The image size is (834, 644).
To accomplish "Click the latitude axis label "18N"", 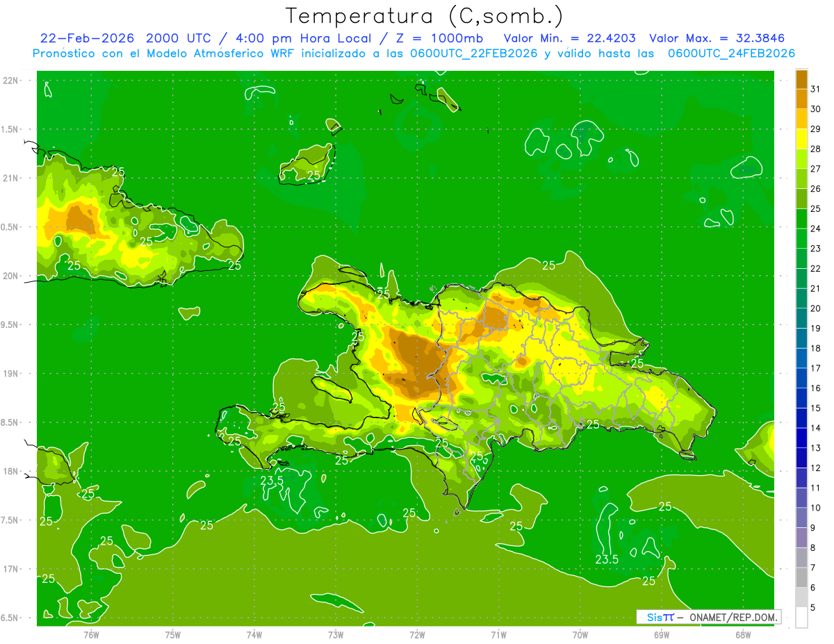I will pyautogui.click(x=10, y=472).
